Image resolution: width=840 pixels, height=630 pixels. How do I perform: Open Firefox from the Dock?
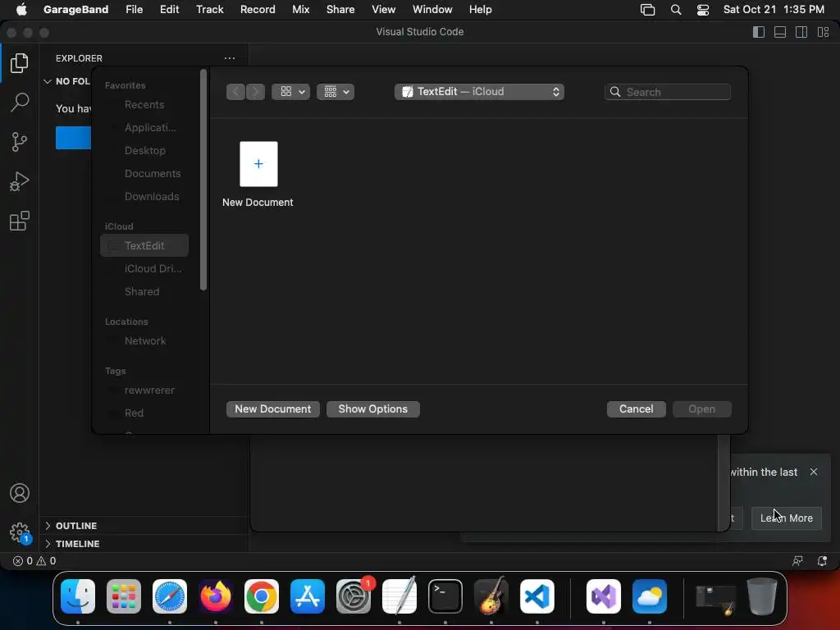click(x=216, y=596)
